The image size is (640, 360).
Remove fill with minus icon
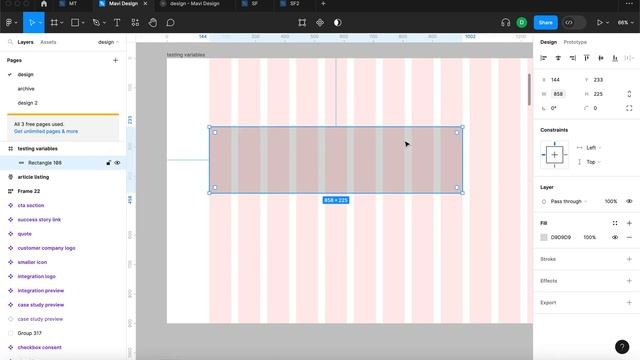pyautogui.click(x=629, y=237)
